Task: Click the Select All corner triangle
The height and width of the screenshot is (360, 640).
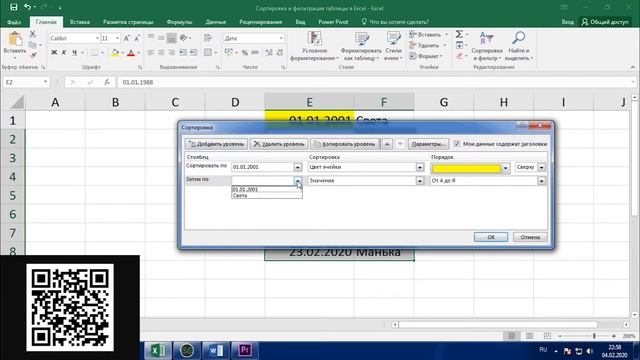Action: click(17, 102)
